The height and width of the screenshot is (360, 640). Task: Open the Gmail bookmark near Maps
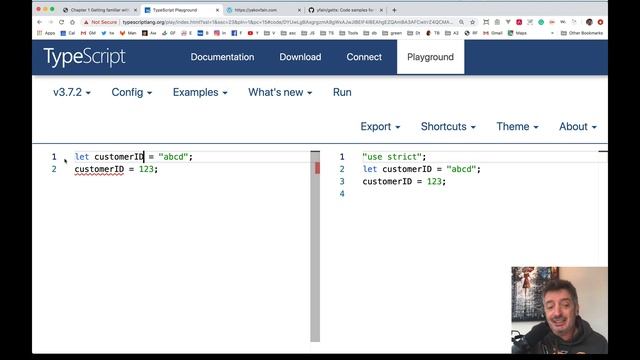coord(493,33)
